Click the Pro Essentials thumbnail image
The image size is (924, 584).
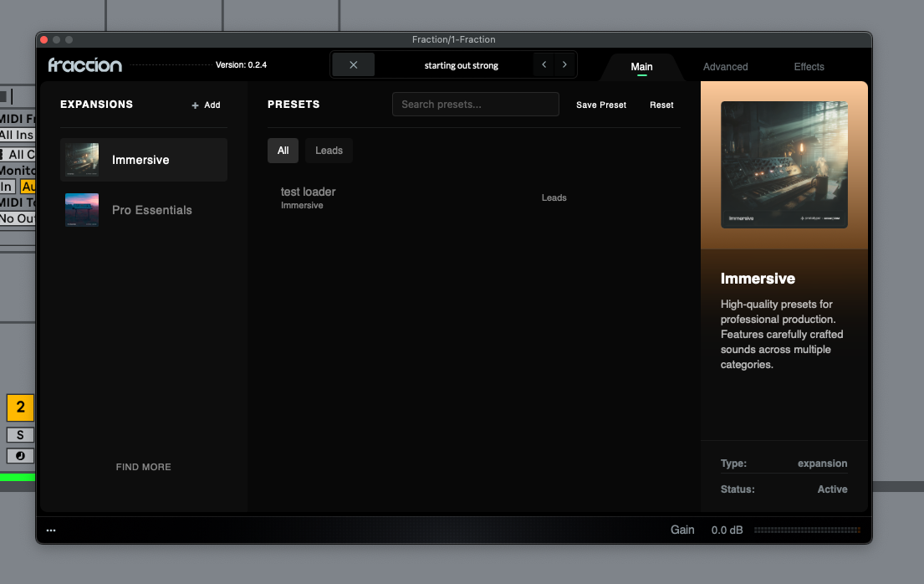point(82,210)
